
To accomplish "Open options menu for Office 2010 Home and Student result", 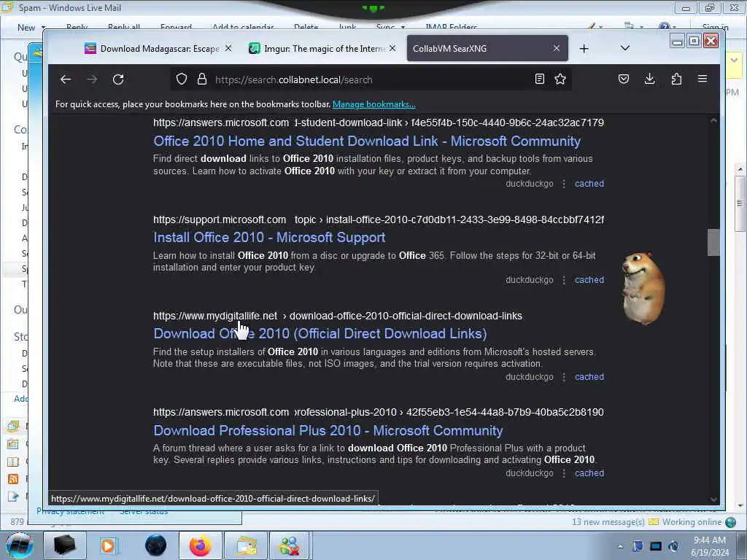I will pos(564,184).
